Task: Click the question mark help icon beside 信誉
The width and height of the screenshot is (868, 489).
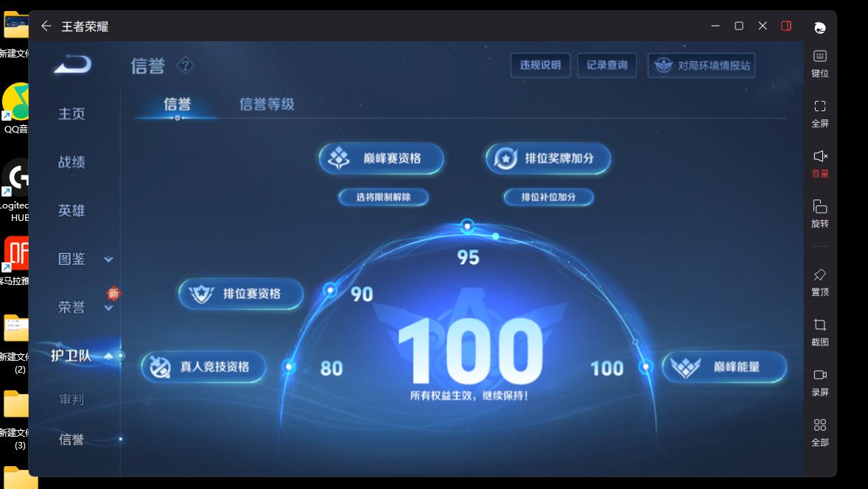Action: tap(185, 66)
